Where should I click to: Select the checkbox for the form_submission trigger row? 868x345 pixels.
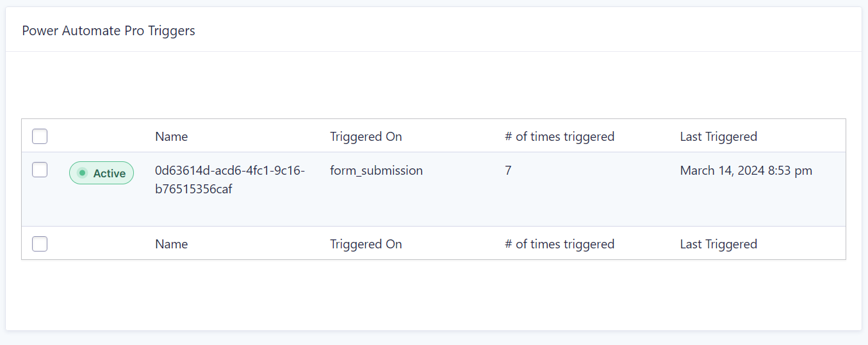point(40,170)
